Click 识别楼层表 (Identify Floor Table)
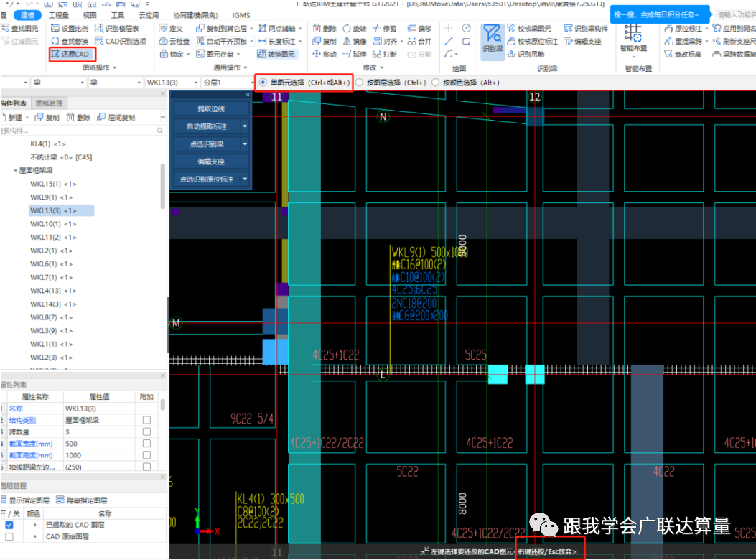 point(117,29)
